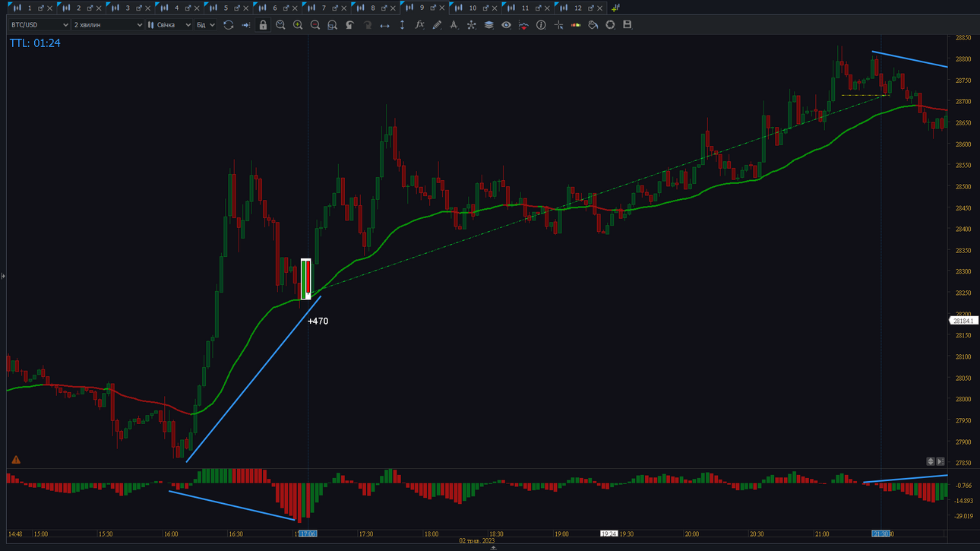Click the zoom in magnifier
The image size is (980, 551).
tap(298, 25)
